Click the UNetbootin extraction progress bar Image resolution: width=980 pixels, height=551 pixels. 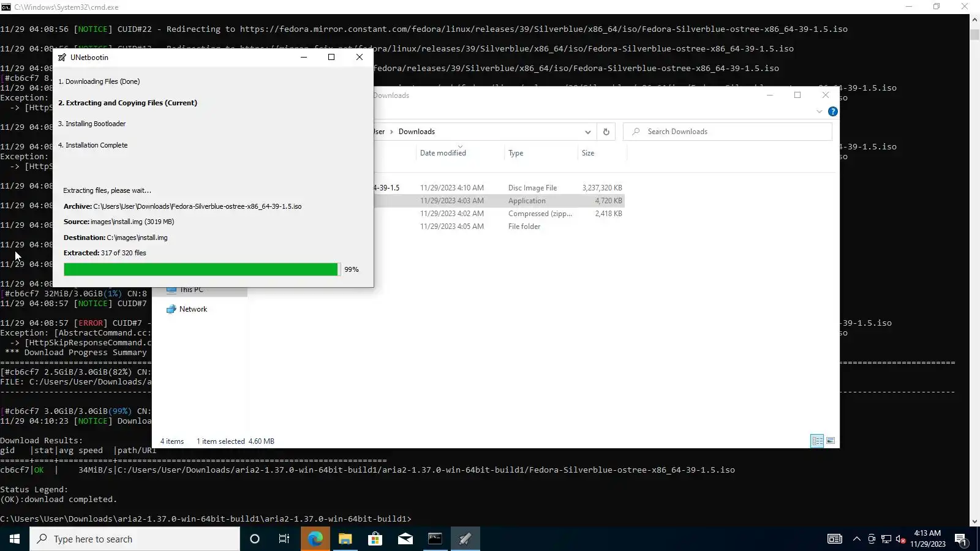[202, 269]
